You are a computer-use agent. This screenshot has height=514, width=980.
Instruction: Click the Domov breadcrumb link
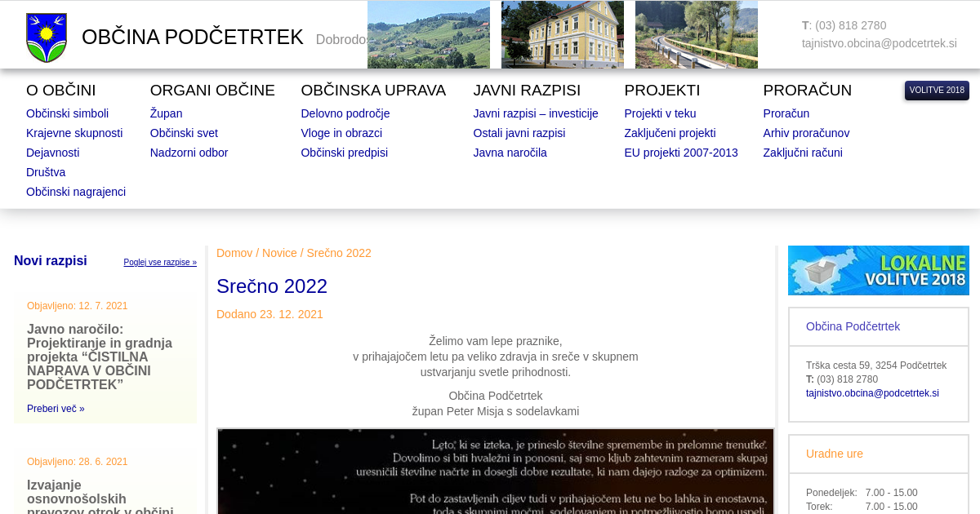234,253
